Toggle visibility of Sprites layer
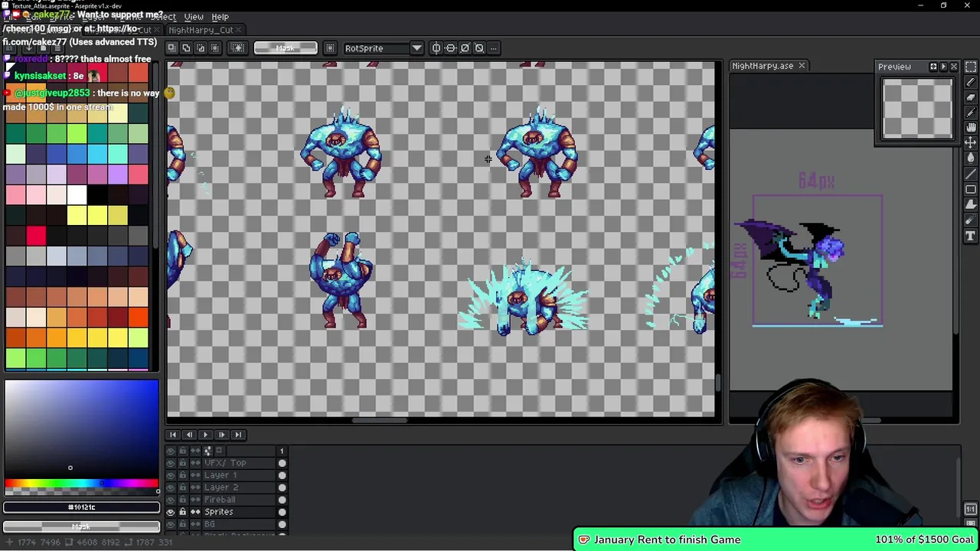 [x=170, y=512]
